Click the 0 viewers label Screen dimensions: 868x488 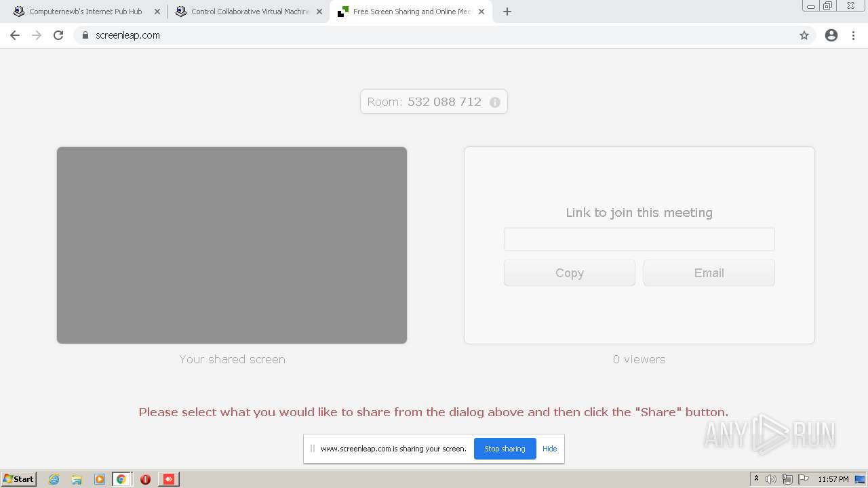click(639, 359)
